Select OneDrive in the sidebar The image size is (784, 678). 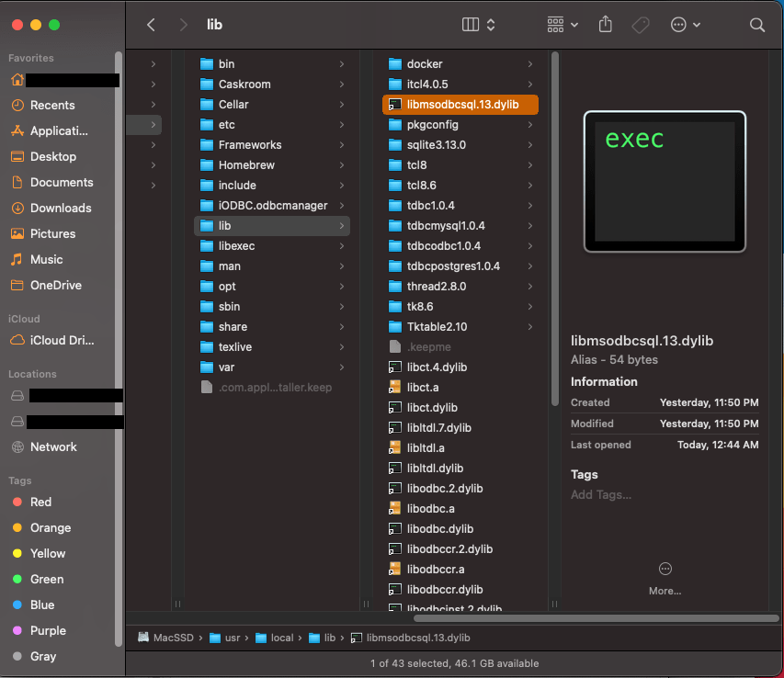click(x=60, y=285)
